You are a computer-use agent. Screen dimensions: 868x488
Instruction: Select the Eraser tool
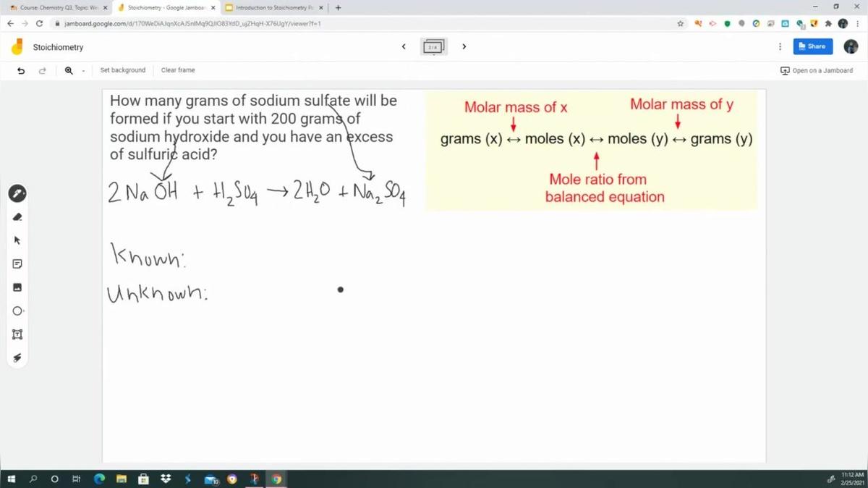coord(19,216)
